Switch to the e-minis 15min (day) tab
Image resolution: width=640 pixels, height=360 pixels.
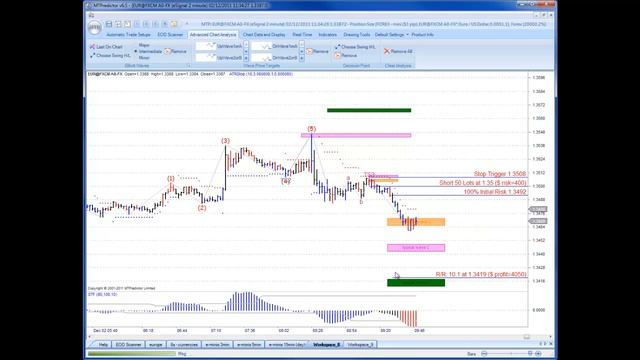pos(287,345)
